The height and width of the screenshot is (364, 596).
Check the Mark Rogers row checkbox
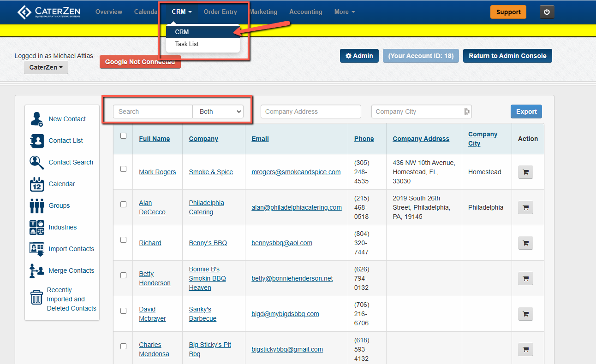(123, 169)
